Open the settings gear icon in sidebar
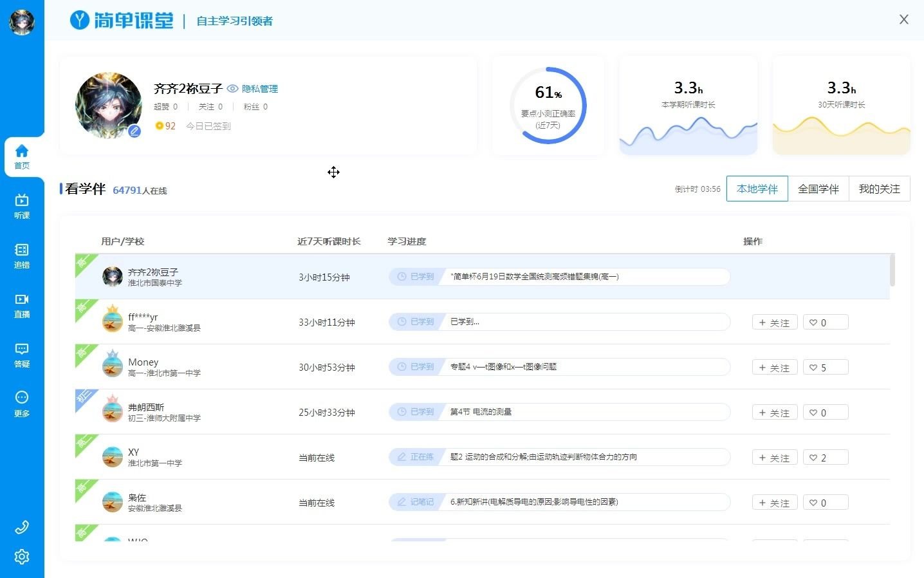Screen dimensions: 924x578 click(22, 557)
